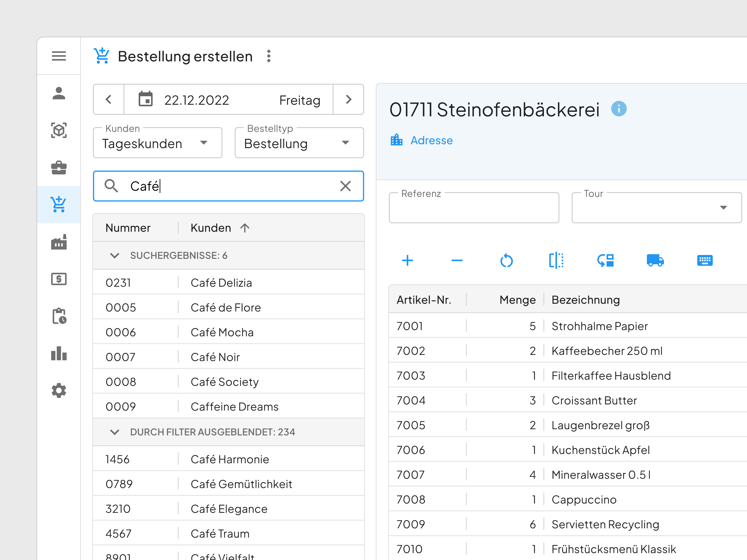Screen dimensions: 747x560
Task: Open the clipboard with clock sidebar icon
Action: (60, 316)
